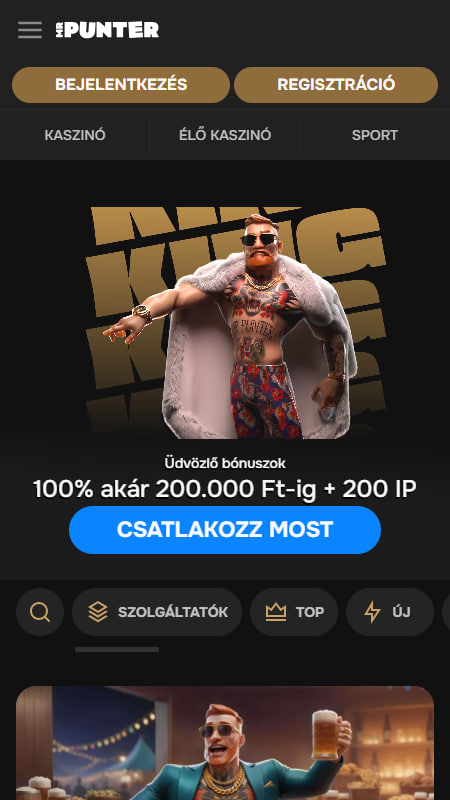Image resolution: width=450 pixels, height=800 pixels.
Task: Open the beer festival promo banner
Action: tap(225, 743)
